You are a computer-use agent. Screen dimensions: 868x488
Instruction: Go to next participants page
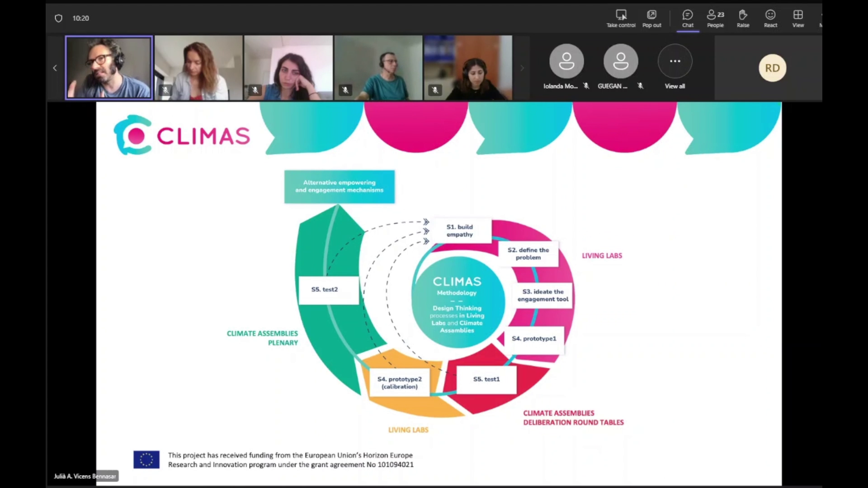(522, 68)
